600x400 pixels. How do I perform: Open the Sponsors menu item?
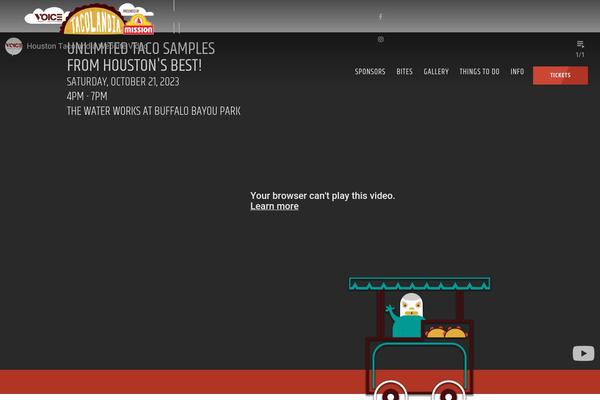click(370, 72)
